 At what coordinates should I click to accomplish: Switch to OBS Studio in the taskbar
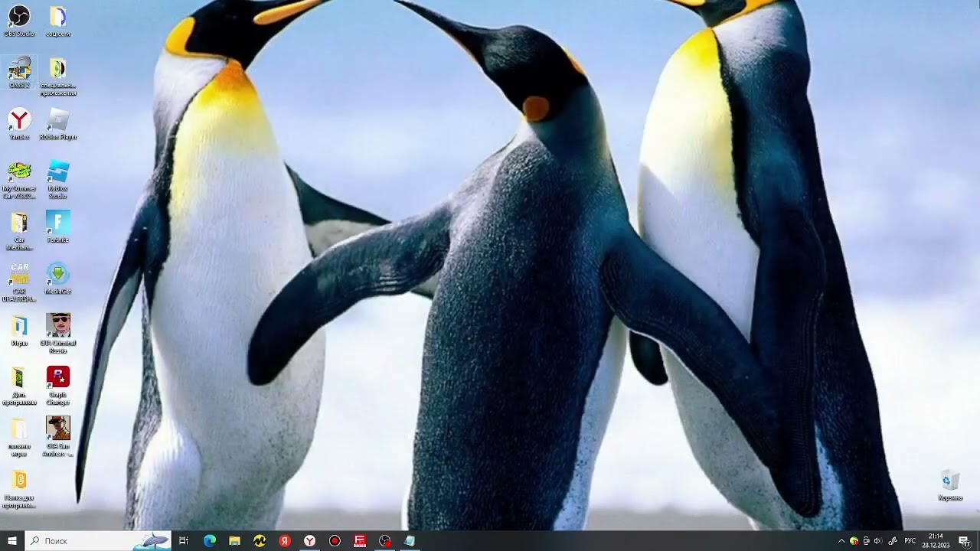point(384,541)
